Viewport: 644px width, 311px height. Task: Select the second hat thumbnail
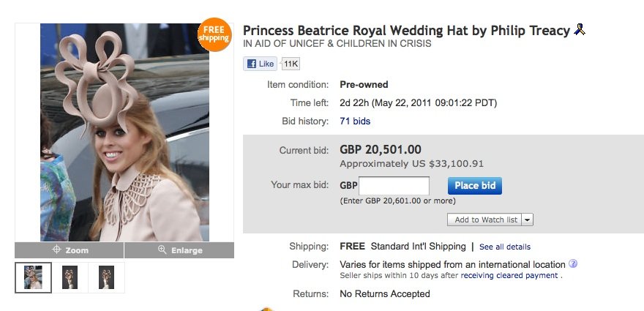pyautogui.click(x=70, y=277)
